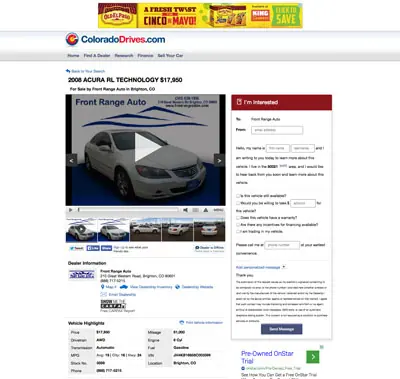This screenshot has width=400, height=379.
Task: Select the first thumbnail with play overlay
Action: pos(81,230)
